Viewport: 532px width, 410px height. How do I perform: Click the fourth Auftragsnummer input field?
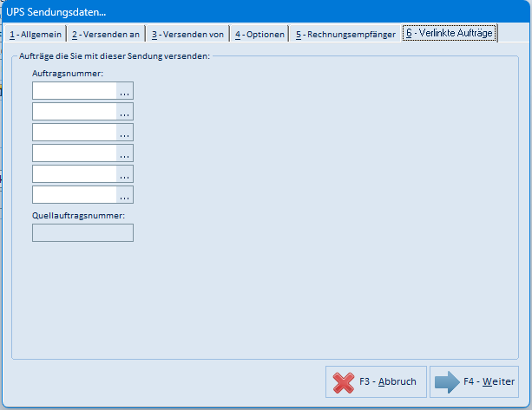75,153
